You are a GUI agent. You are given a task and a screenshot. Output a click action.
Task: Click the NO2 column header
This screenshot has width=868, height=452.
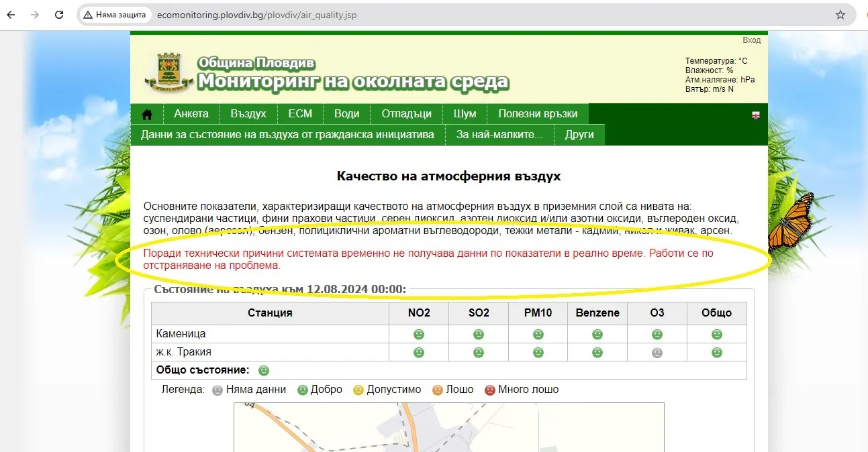419,313
